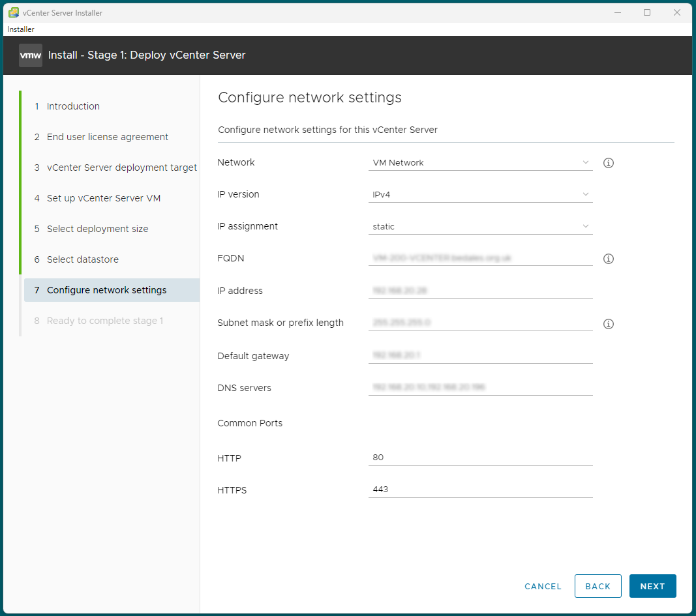The width and height of the screenshot is (696, 616).
Task: Click the 'Install - Stage 1: Deploy vCenter Server' title
Action: [147, 55]
